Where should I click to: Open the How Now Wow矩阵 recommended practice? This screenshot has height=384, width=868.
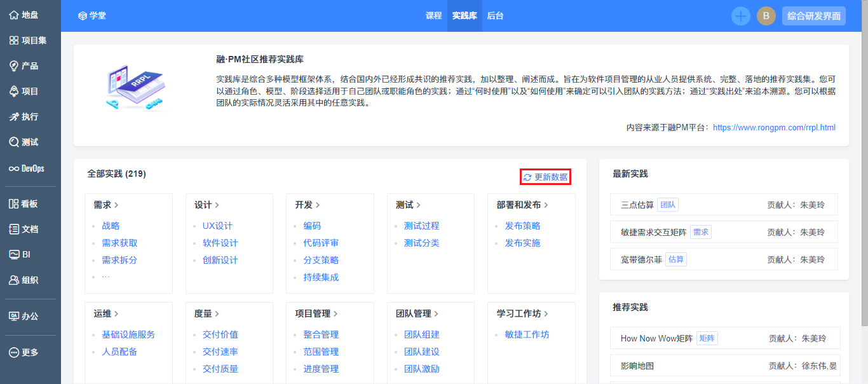[x=656, y=338]
